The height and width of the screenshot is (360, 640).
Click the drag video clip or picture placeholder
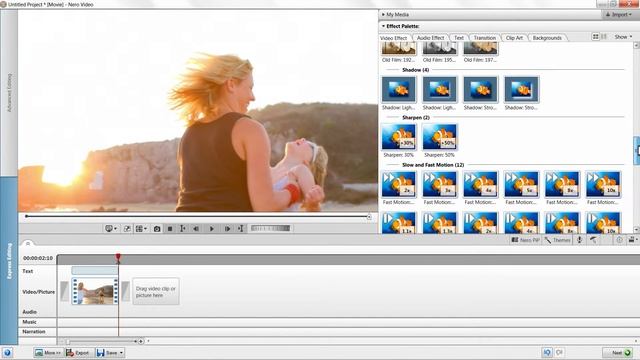pyautogui.click(x=156, y=291)
